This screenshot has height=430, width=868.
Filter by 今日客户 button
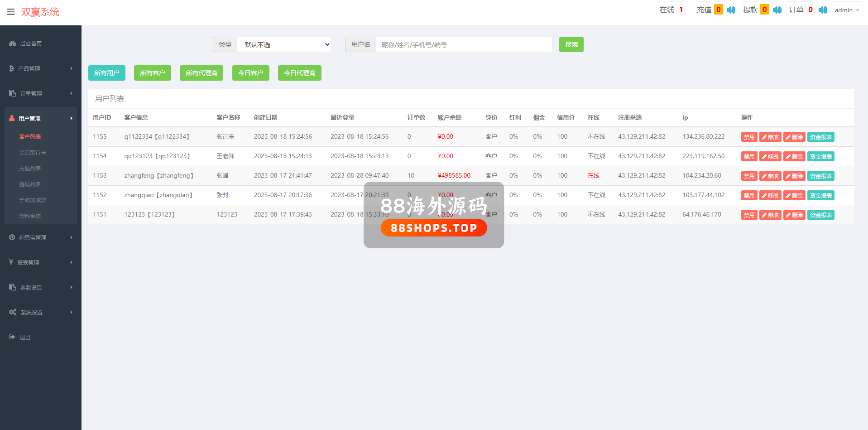pyautogui.click(x=250, y=73)
